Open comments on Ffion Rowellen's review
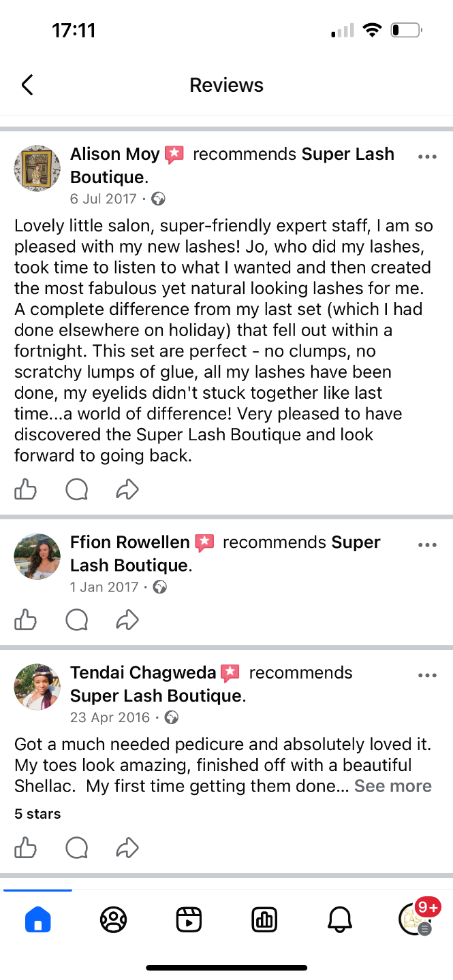 76,620
